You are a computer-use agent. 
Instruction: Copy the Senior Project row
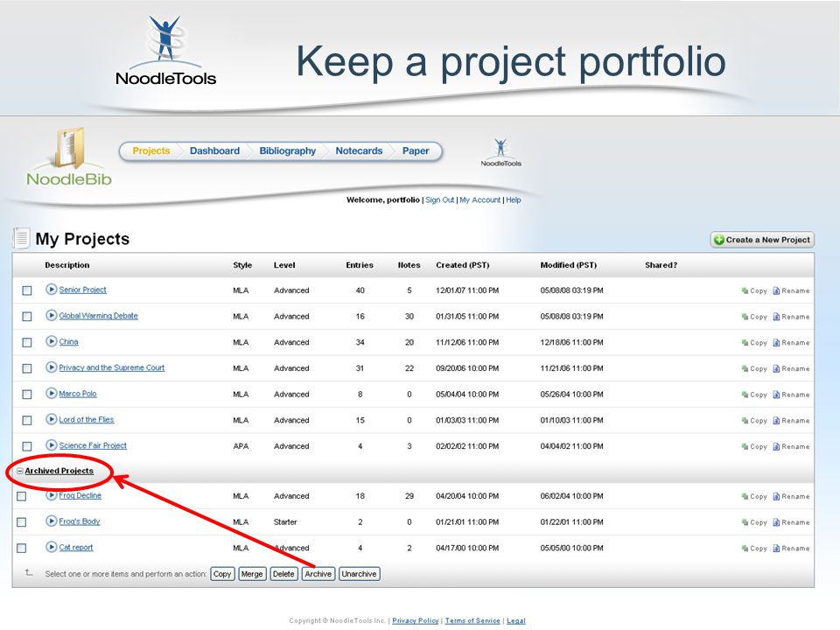(x=753, y=290)
